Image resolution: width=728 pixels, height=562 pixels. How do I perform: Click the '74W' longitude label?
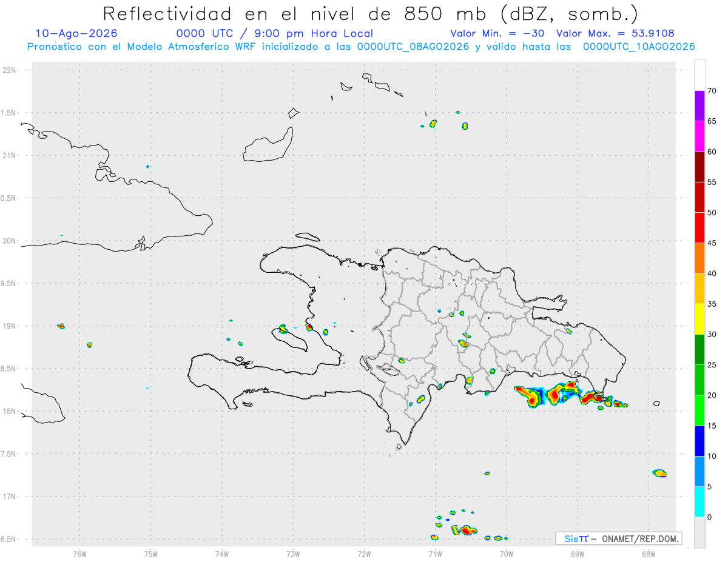(222, 553)
